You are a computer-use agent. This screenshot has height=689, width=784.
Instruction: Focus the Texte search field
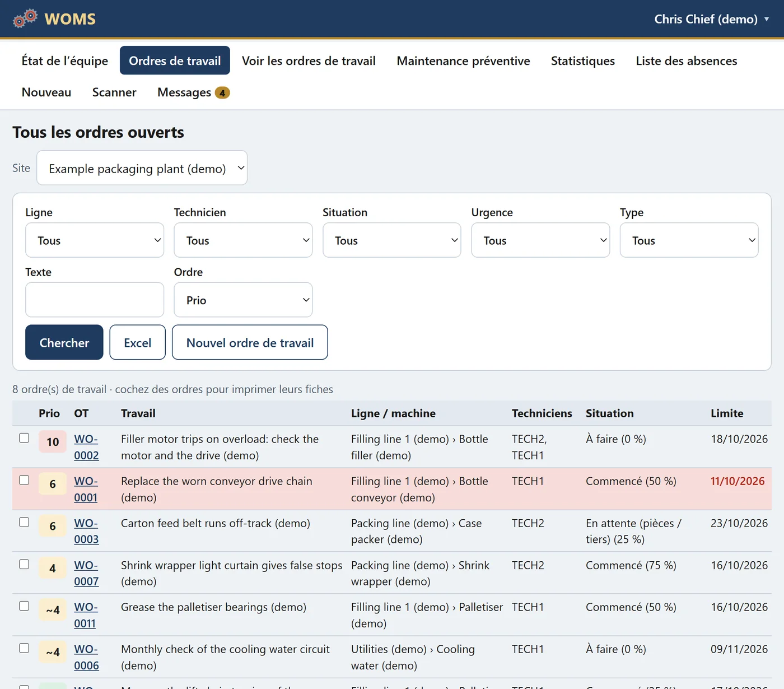click(x=95, y=300)
